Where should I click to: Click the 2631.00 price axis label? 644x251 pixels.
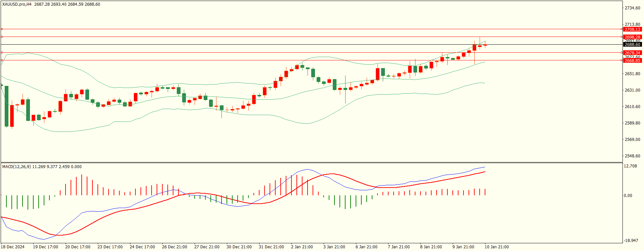(632, 90)
